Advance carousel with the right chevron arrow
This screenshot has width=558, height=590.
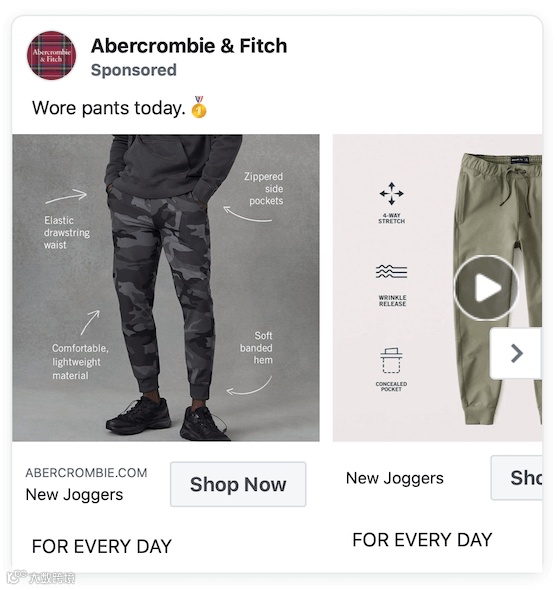[516, 353]
